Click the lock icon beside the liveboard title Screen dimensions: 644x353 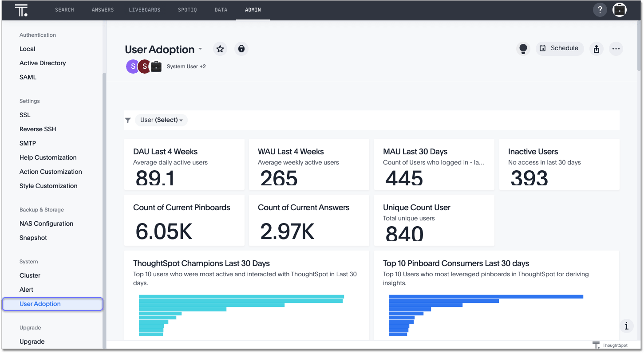point(241,49)
